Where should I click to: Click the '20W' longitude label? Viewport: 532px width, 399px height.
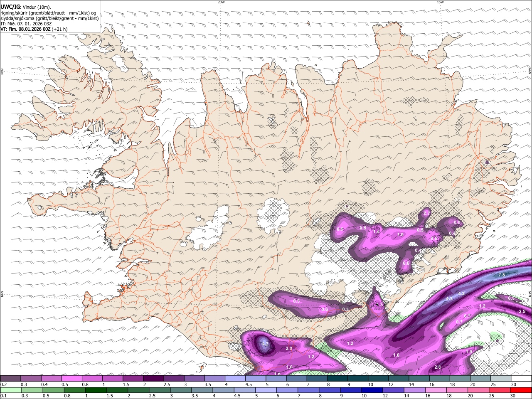[221, 2]
